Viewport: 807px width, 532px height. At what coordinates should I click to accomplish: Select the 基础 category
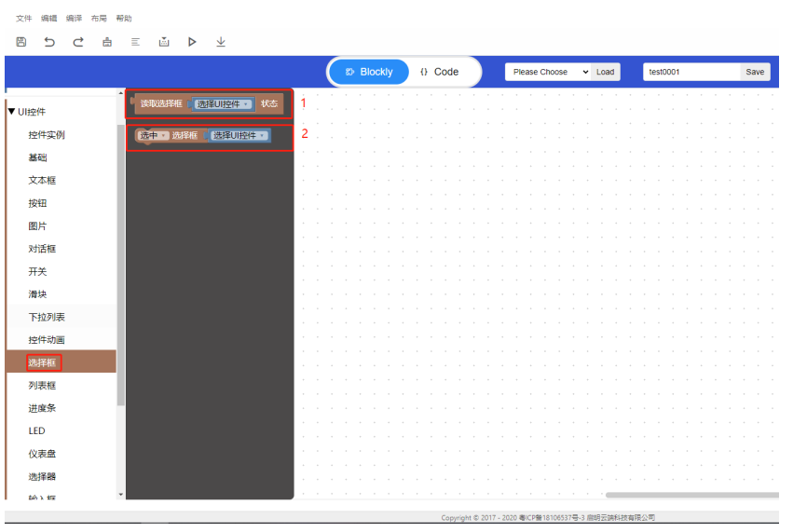tap(37, 157)
